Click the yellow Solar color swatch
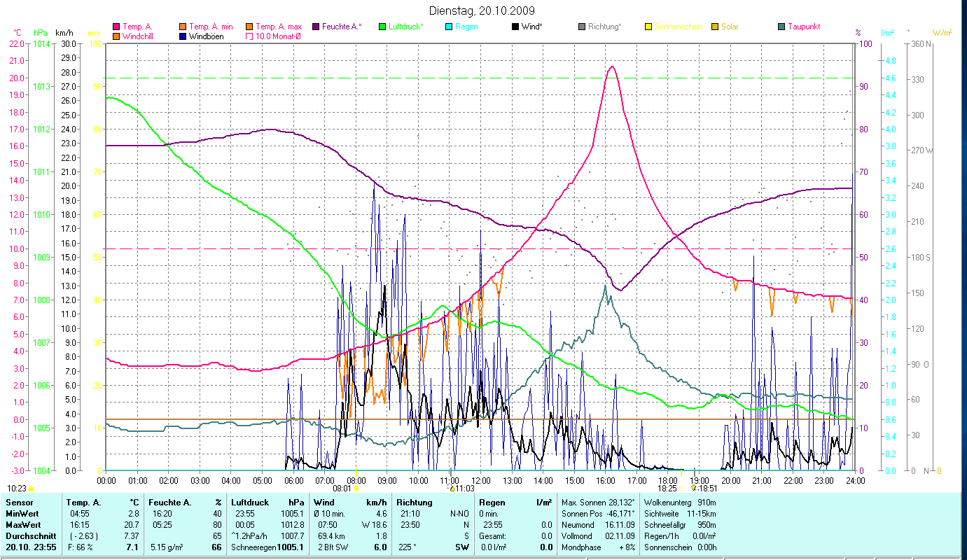The width and height of the screenshot is (967, 560). (x=715, y=27)
